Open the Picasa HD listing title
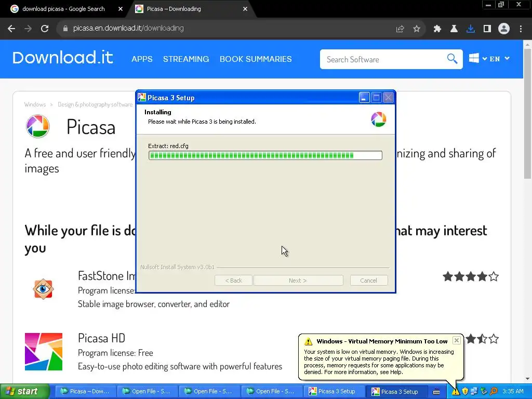The width and height of the screenshot is (532, 399). click(101, 338)
